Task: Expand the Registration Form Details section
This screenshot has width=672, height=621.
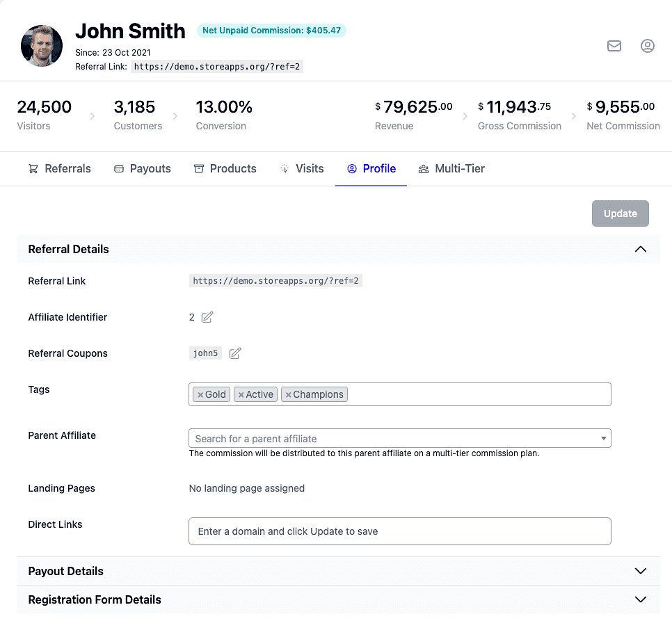Action: (x=640, y=599)
